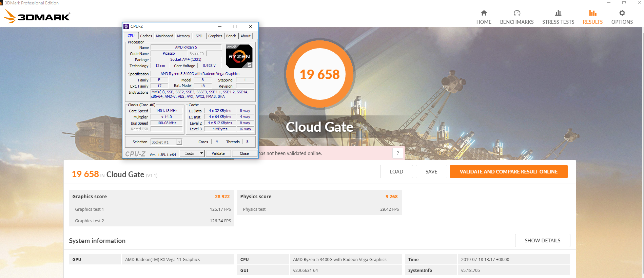Click the Code Name value Picasso
The image size is (644, 278).
(x=169, y=53)
